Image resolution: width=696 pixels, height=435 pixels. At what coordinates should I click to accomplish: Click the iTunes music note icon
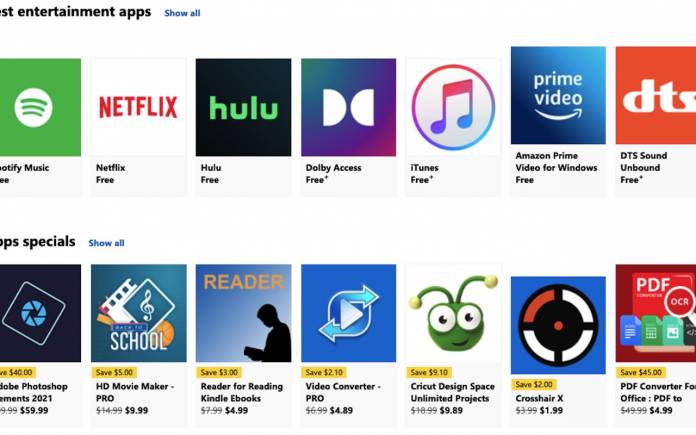[x=453, y=107]
